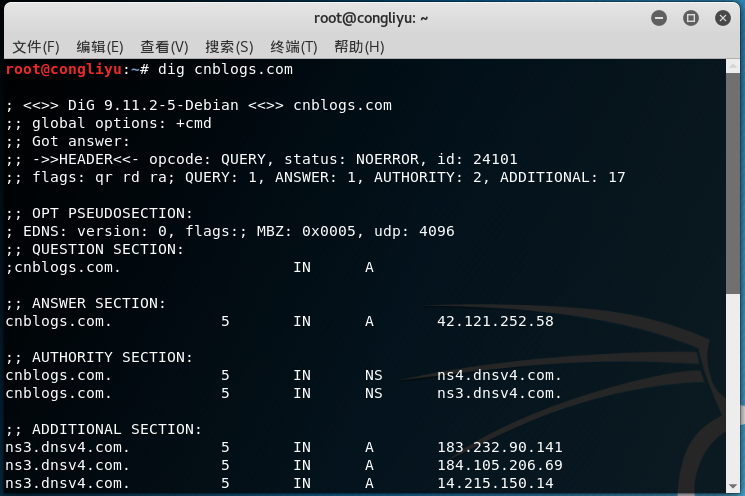The width and height of the screenshot is (745, 496).
Task: Open the 帮助(H) menu
Action: tap(359, 47)
